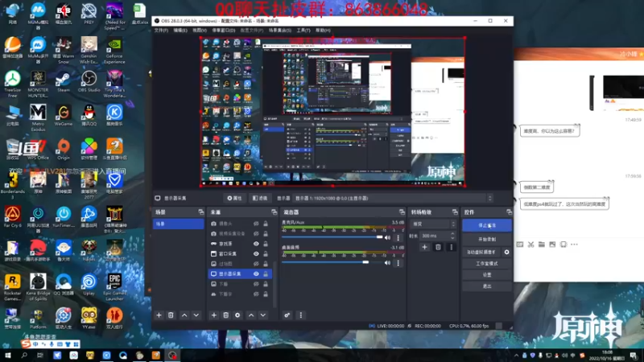Hide the 游戏源 source
Viewport: 644px width, 362px height.
tap(256, 244)
